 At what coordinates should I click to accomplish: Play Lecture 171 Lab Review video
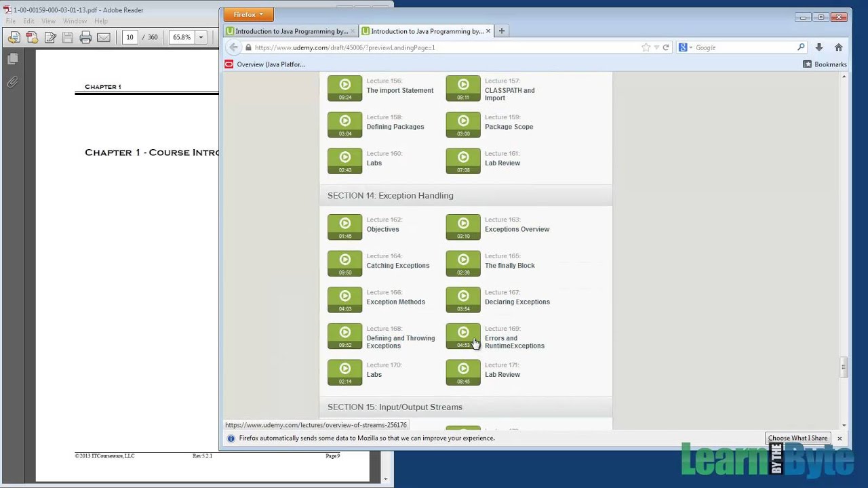(463, 373)
